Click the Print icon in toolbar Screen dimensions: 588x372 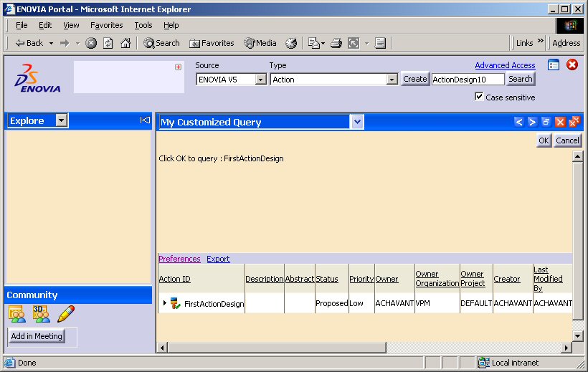[336, 43]
